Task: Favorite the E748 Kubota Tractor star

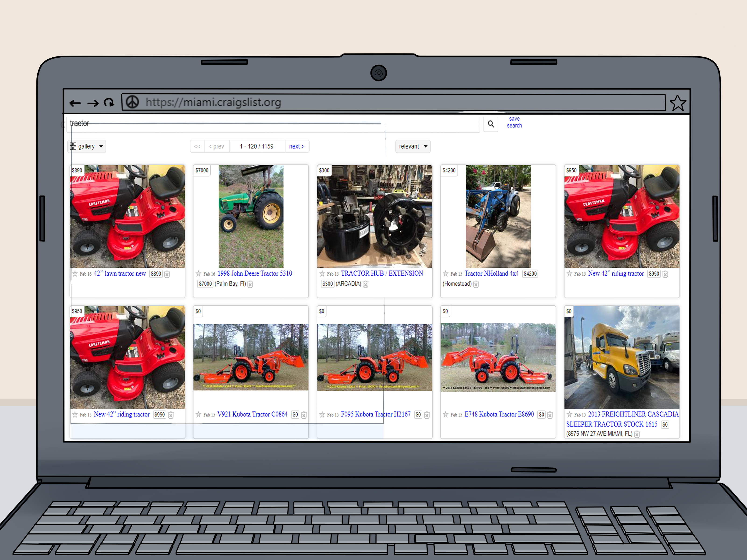Action: click(445, 414)
